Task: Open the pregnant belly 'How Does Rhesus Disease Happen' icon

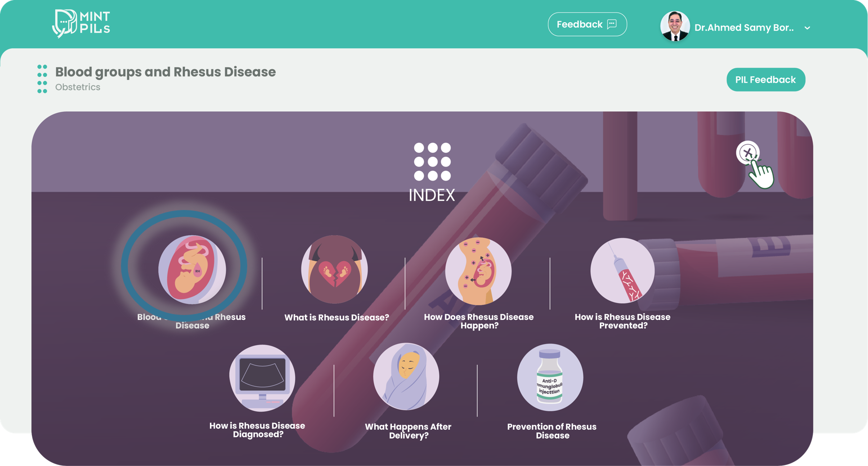Action: pos(478,271)
